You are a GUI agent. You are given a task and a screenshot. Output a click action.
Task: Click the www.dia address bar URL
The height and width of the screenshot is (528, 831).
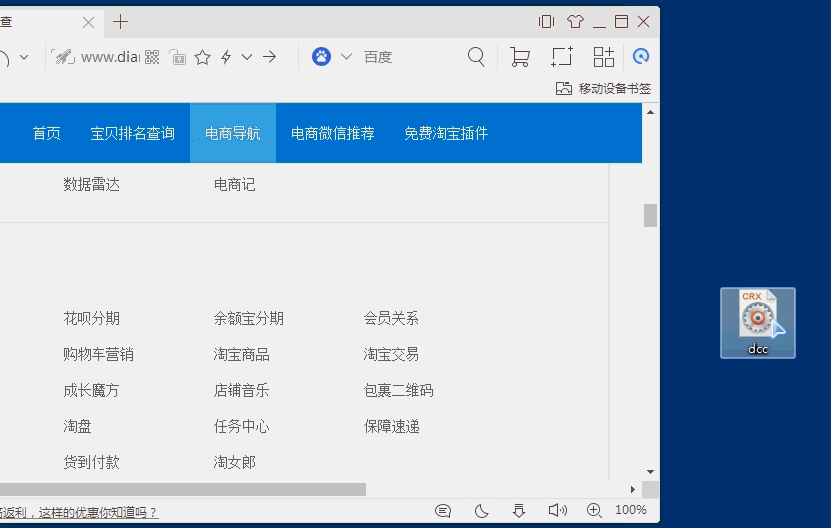point(110,57)
